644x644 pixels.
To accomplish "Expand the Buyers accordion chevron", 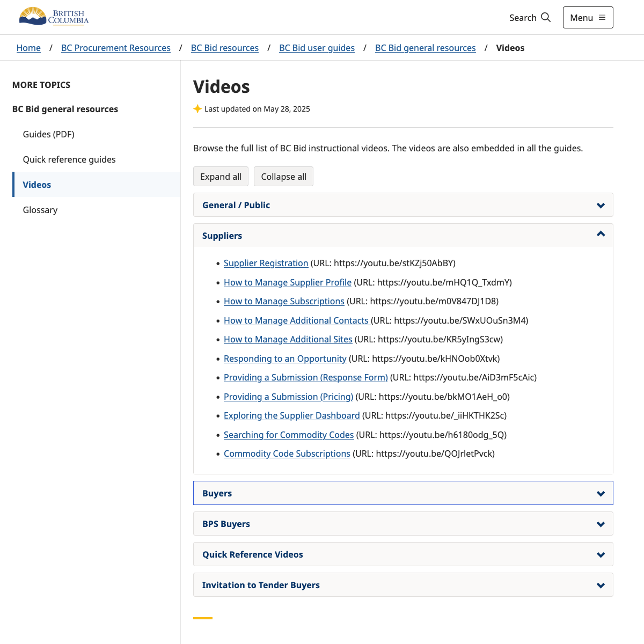I will point(601,494).
